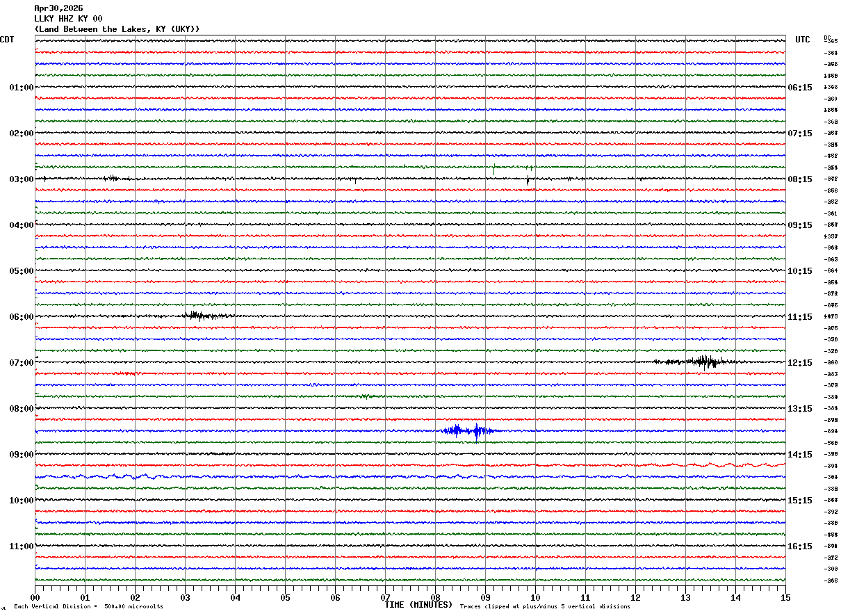
Task: Click the 16:15 UTC time label
Action: [x=799, y=546]
